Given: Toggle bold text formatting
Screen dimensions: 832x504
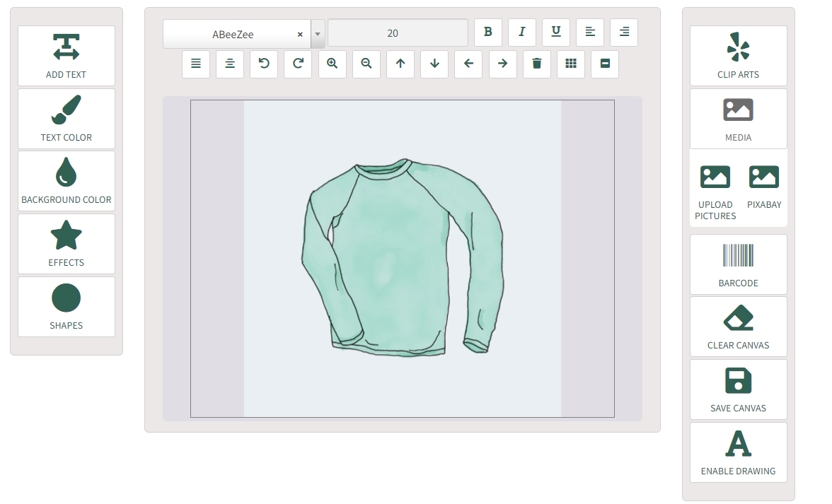Looking at the screenshot, I should point(488,33).
